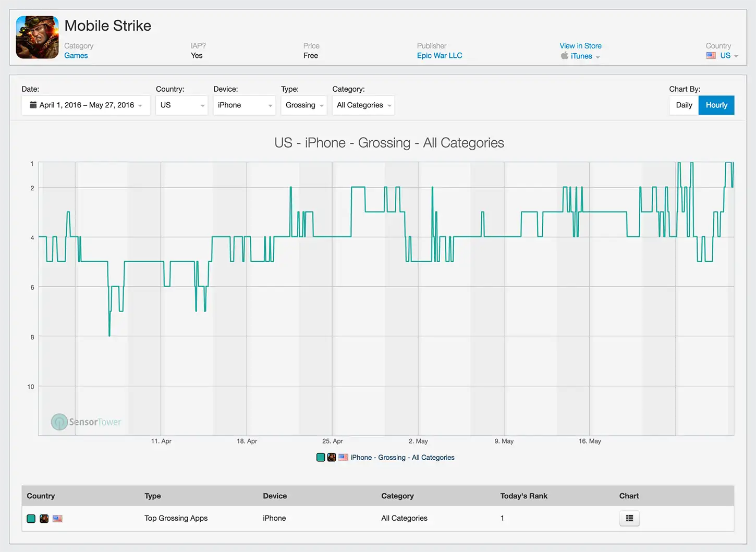Click the Category column header

point(397,496)
